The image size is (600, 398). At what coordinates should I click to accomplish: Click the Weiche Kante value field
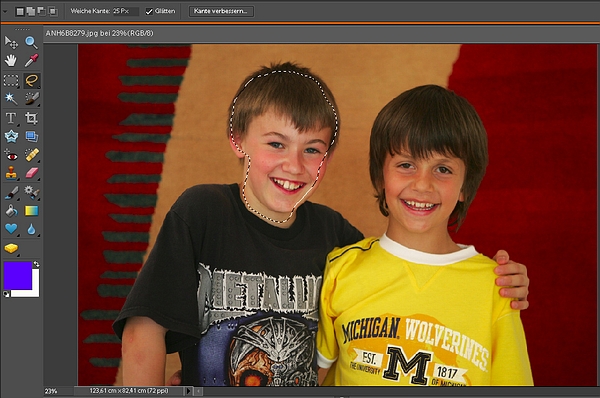tap(126, 11)
